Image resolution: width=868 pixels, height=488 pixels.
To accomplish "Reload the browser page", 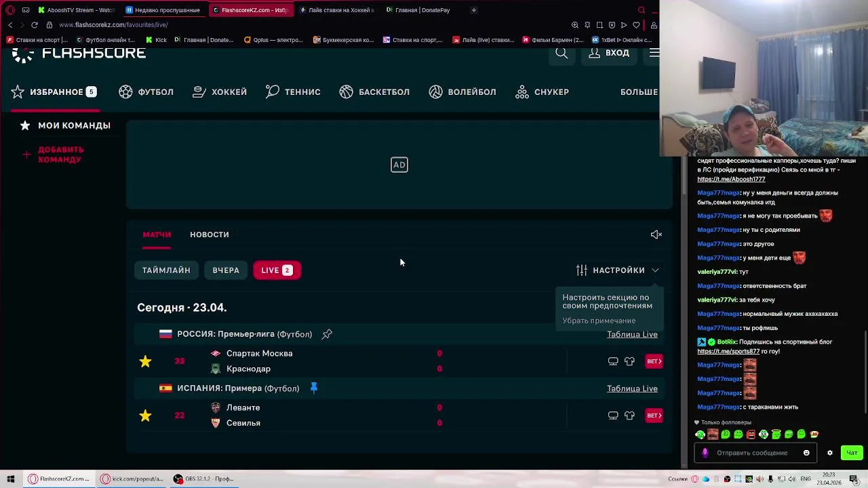I will tap(35, 25).
